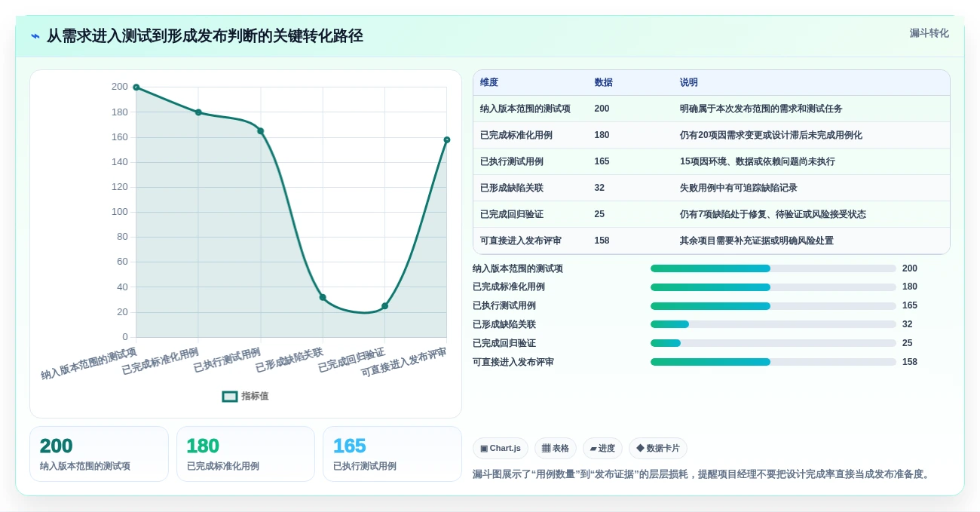Click the Chart.js chip
This screenshot has width=980, height=512.
click(x=501, y=448)
